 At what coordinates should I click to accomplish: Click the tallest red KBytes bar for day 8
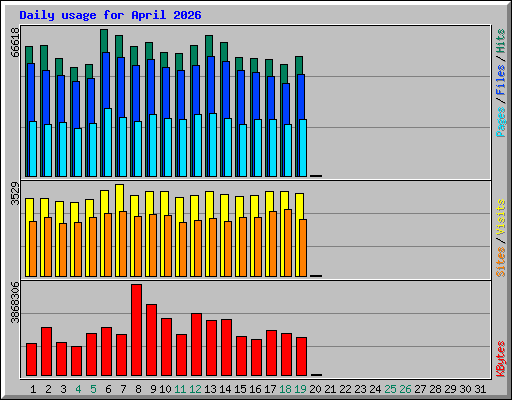tap(136, 330)
